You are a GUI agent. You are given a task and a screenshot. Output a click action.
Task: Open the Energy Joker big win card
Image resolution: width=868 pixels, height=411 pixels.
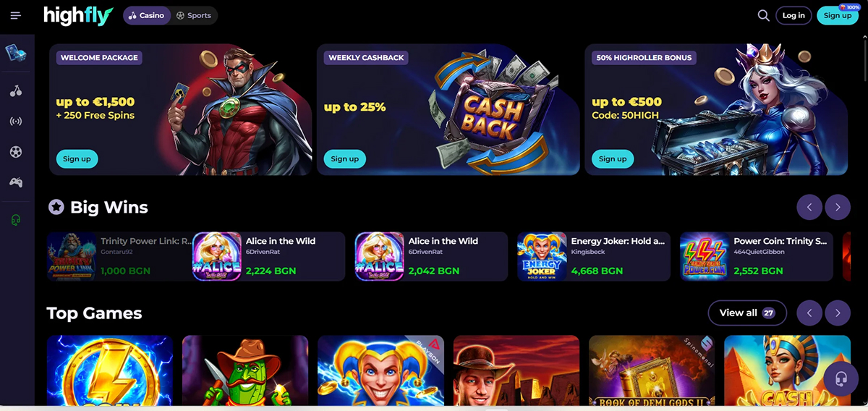coord(594,256)
